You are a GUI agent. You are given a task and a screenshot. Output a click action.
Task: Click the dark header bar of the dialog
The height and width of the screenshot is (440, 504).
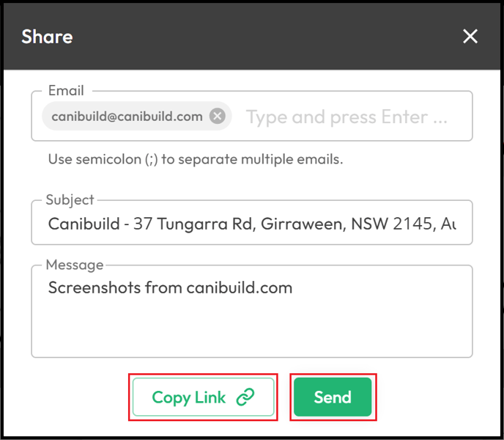[252, 37]
